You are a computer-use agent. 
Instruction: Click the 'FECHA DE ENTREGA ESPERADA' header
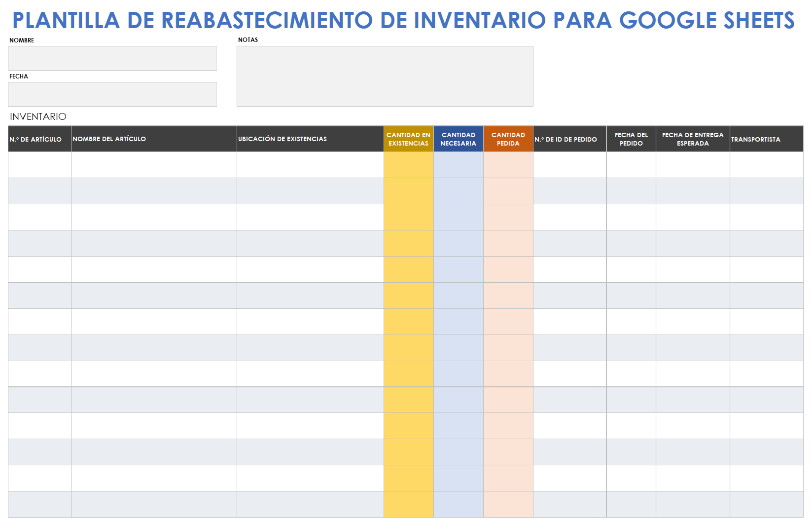[693, 139]
